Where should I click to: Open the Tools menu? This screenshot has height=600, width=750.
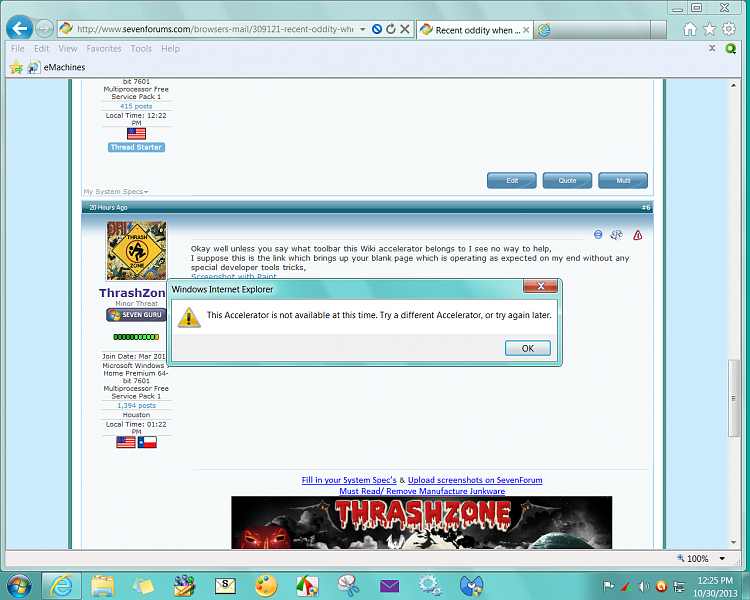(x=141, y=48)
